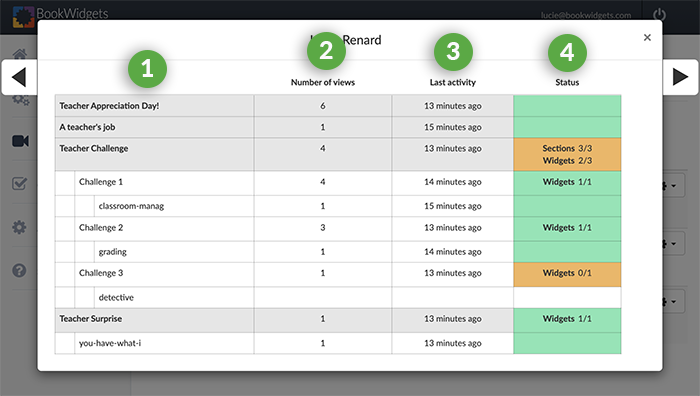Click views count 6 for Teacher Appreciation Day
Screen dimensions: 700x396
[x=323, y=106]
